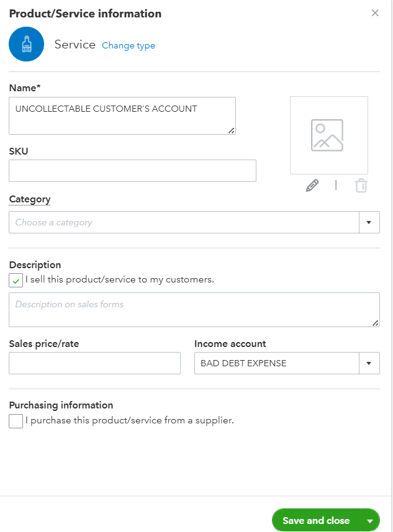Click into the Name text field

tap(122, 115)
